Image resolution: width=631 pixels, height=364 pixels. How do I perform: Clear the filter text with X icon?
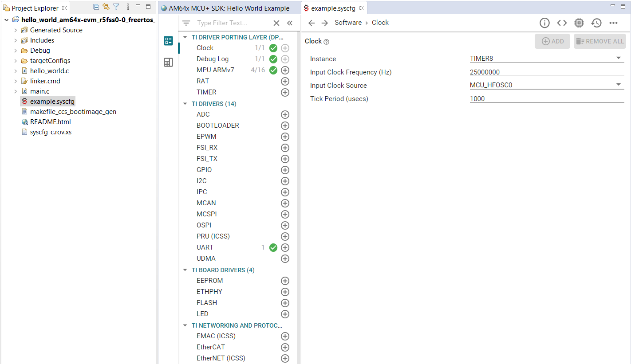(276, 23)
